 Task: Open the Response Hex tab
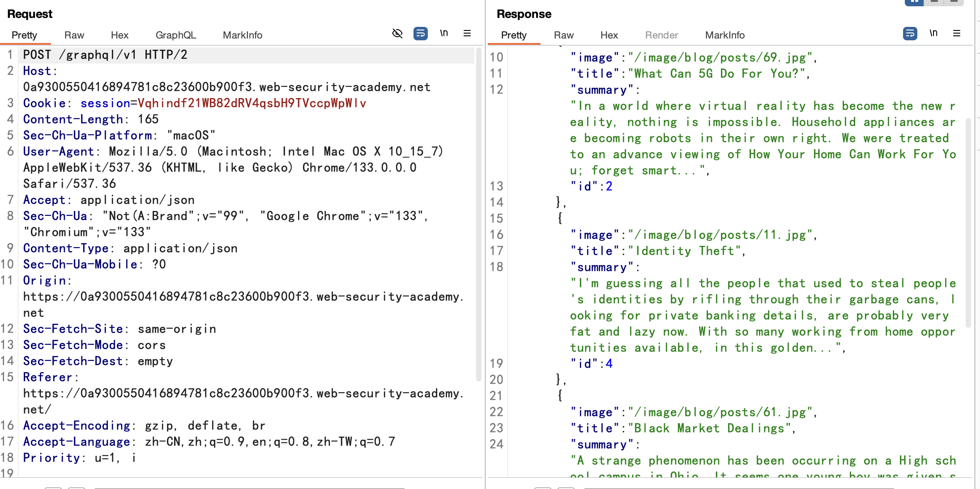609,35
